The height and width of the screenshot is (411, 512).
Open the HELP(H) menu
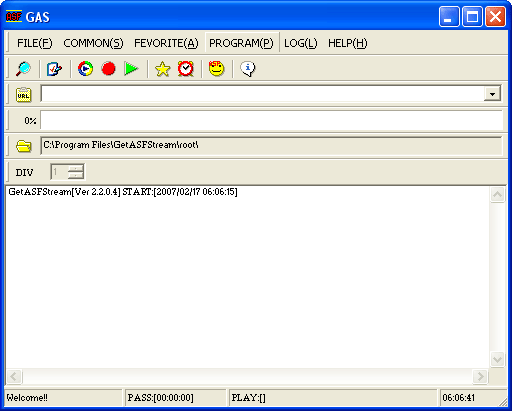point(348,43)
